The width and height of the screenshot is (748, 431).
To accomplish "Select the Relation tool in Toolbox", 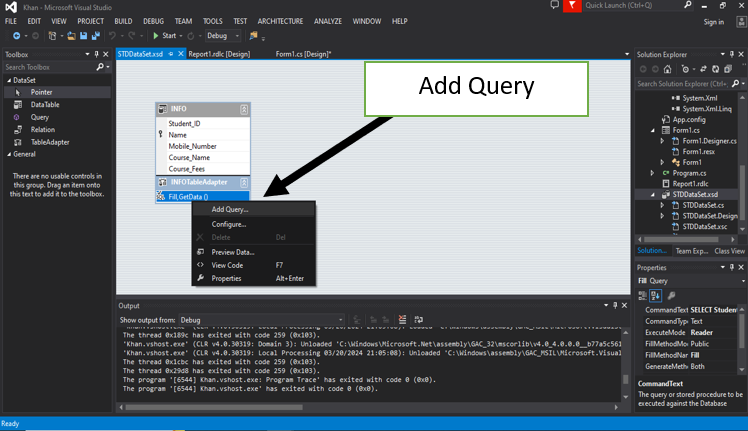I will click(42, 130).
